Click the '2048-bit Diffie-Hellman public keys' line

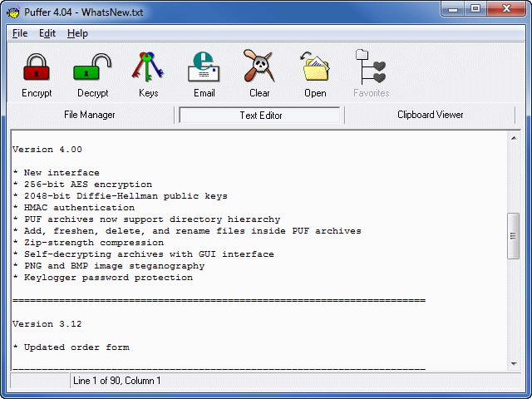[x=120, y=196]
